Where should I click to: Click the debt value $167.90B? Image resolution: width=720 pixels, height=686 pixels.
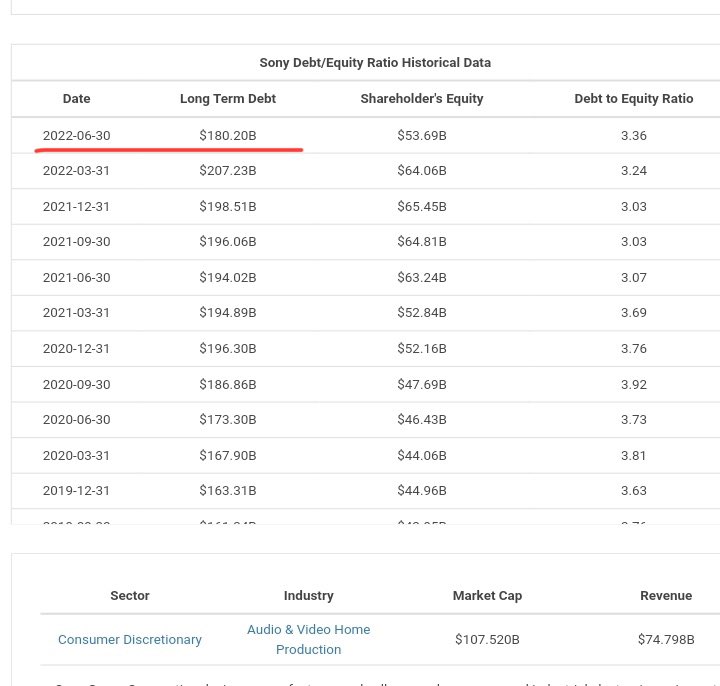pos(228,455)
